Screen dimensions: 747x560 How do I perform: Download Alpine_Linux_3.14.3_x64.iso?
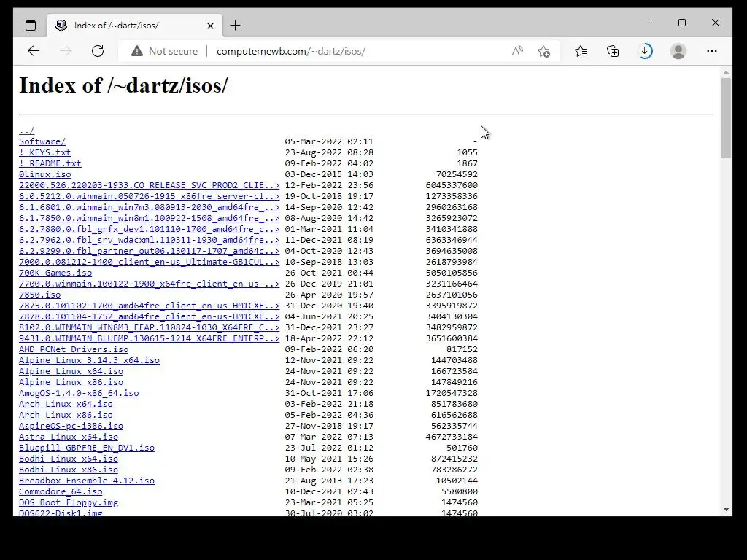(x=89, y=360)
